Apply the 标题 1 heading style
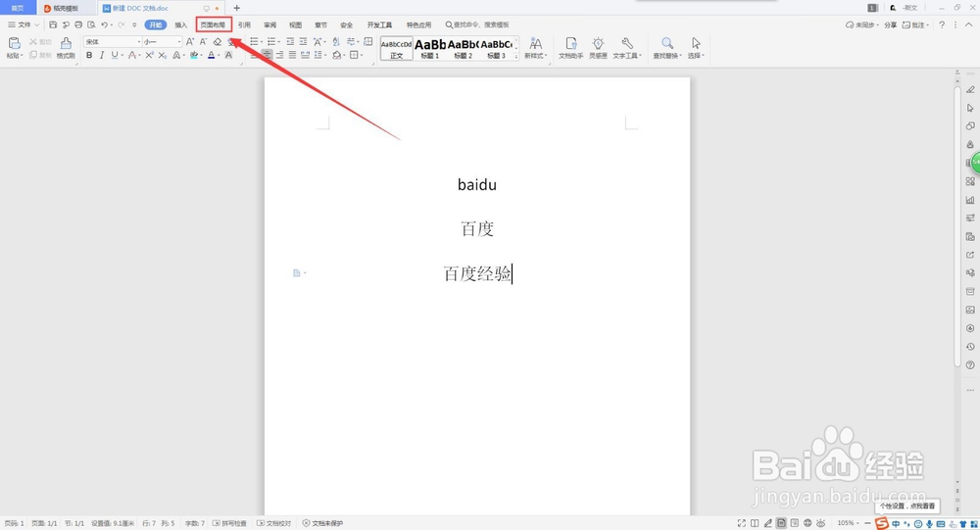The width and height of the screenshot is (980, 530). tap(430, 48)
